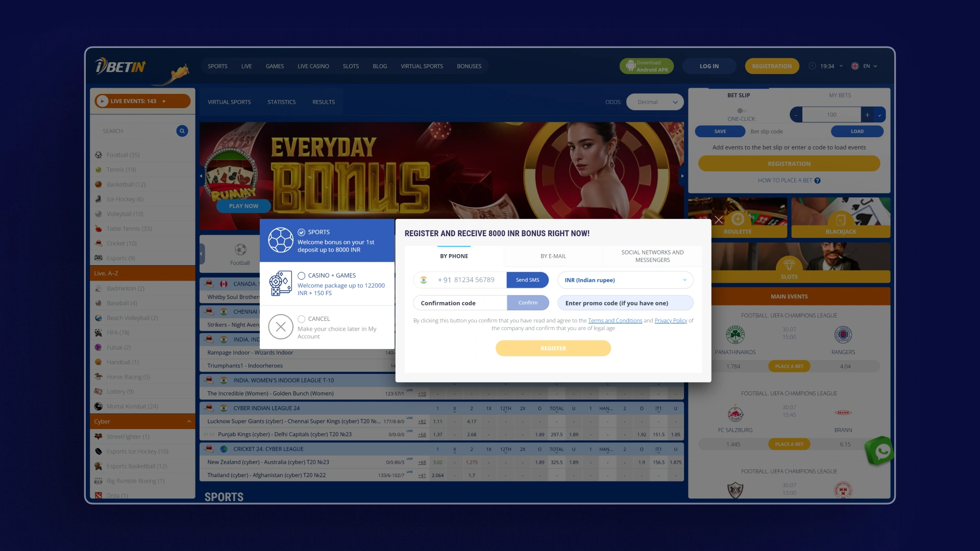980x551 pixels.
Task: Click the Confirmation code field
Action: [x=460, y=303]
